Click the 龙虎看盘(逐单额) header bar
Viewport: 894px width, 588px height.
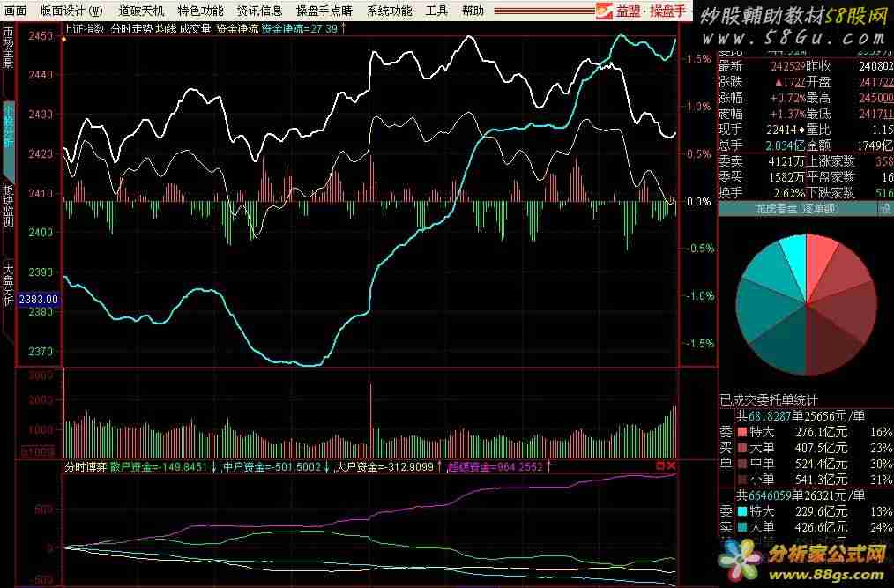pyautogui.click(x=797, y=209)
